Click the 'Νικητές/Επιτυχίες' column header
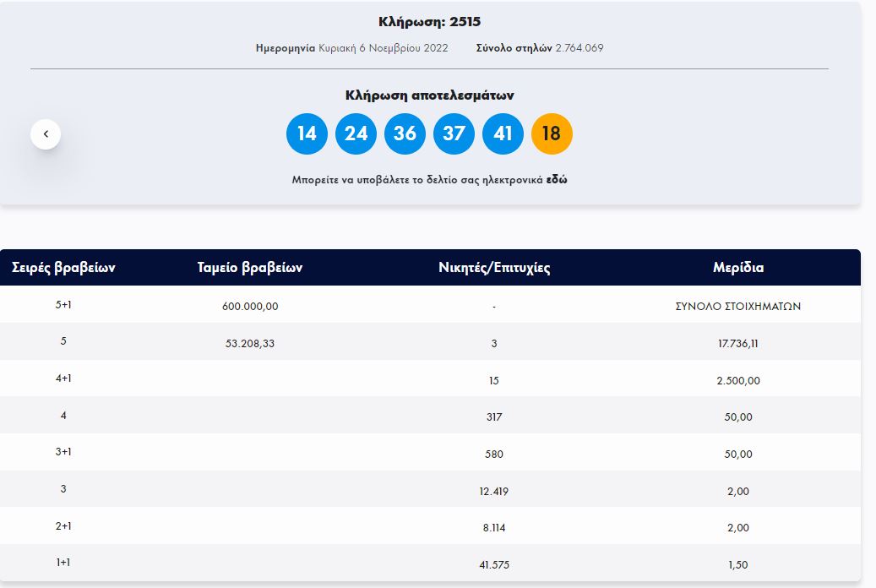 point(494,268)
